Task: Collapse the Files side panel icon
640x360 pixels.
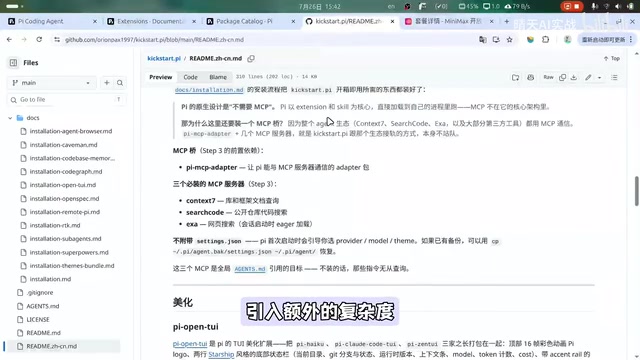Action: pyautogui.click(x=13, y=62)
